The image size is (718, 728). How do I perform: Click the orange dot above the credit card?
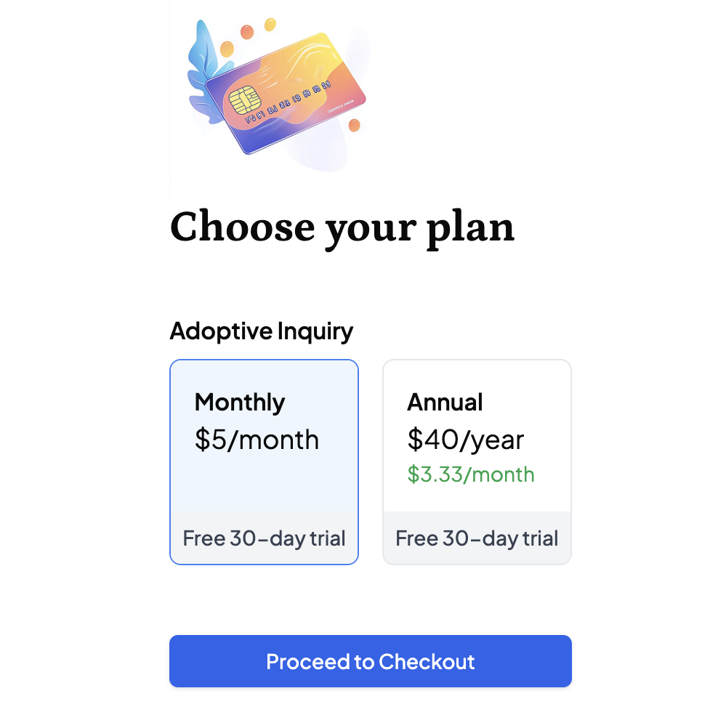[x=246, y=31]
